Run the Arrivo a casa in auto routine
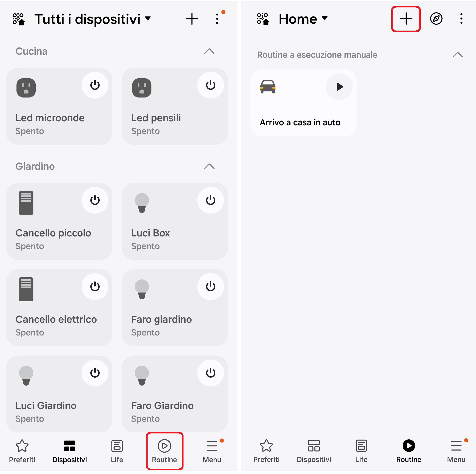 tap(339, 87)
